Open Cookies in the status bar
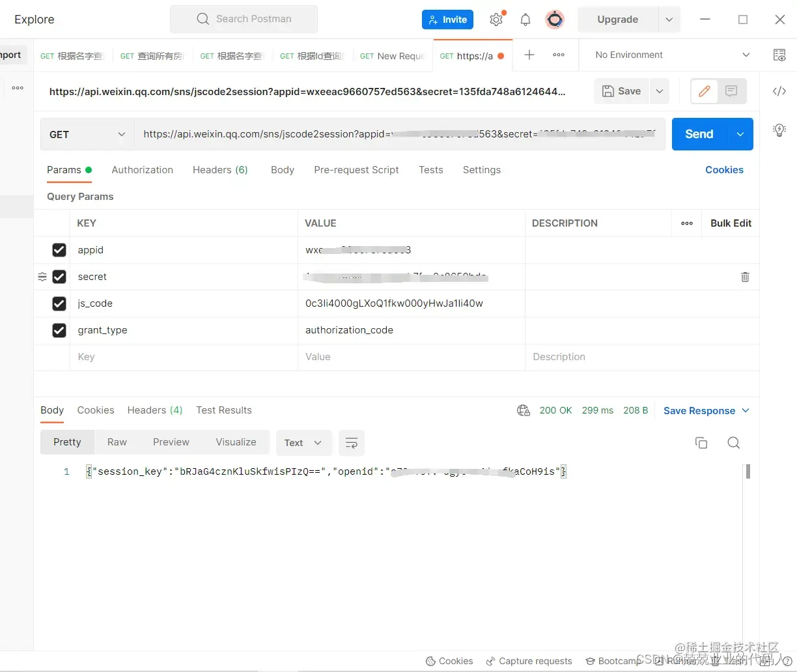 tap(449, 661)
